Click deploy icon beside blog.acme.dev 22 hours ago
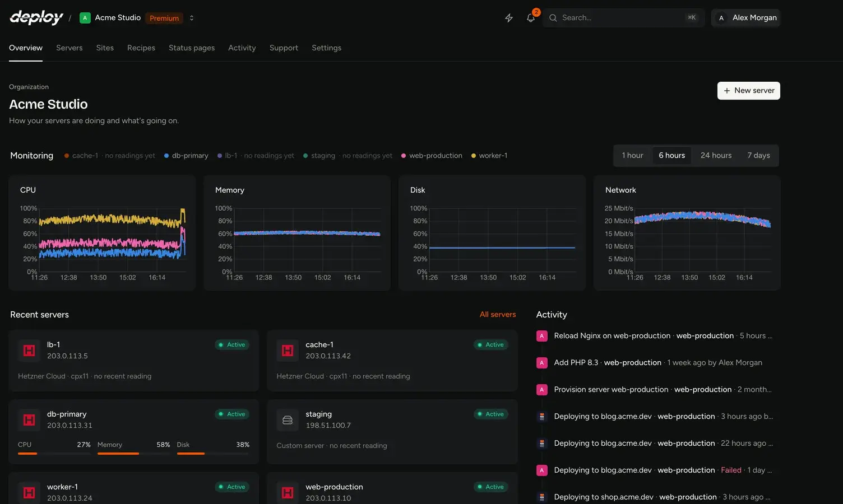 pos(542,444)
